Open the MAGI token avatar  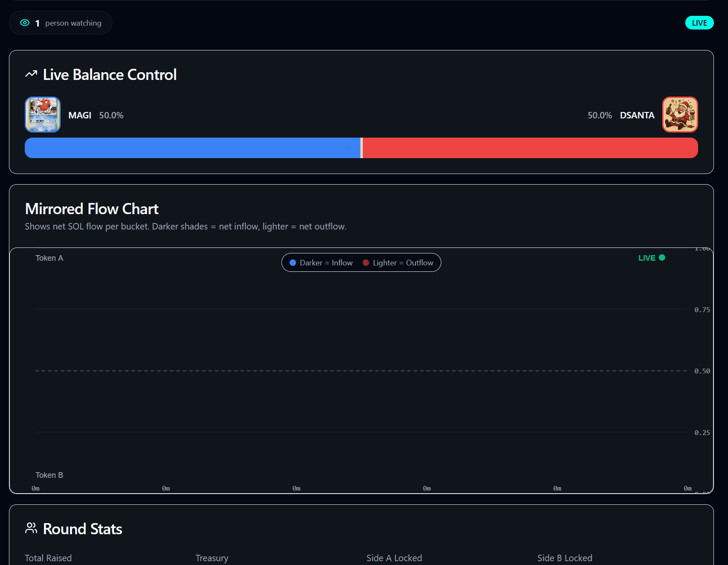(x=42, y=115)
